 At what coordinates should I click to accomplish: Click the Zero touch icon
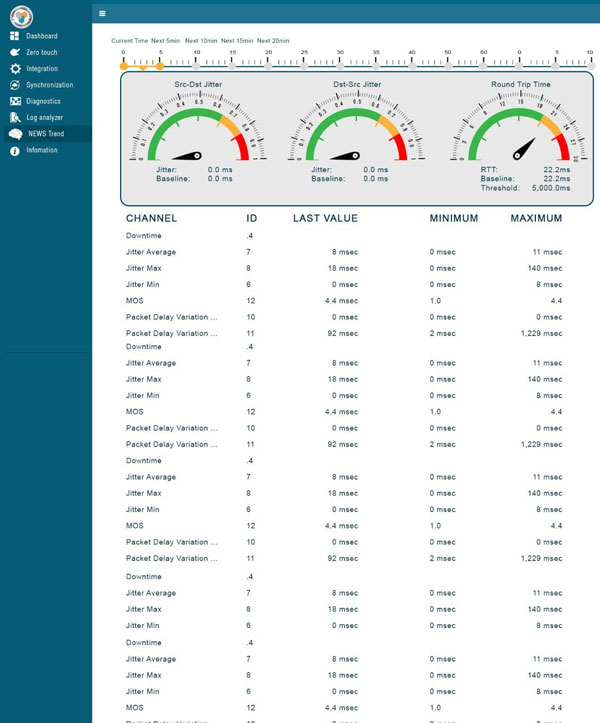(x=15, y=52)
